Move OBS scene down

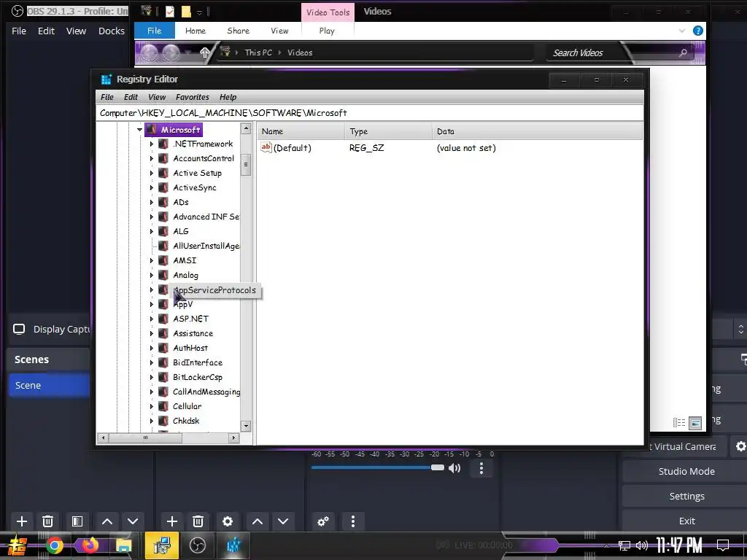click(x=133, y=521)
